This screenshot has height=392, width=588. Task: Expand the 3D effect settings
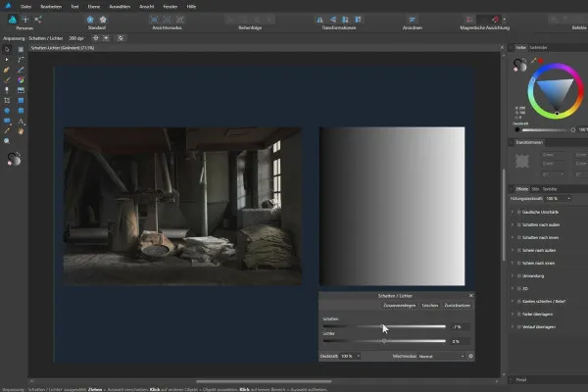coord(513,288)
